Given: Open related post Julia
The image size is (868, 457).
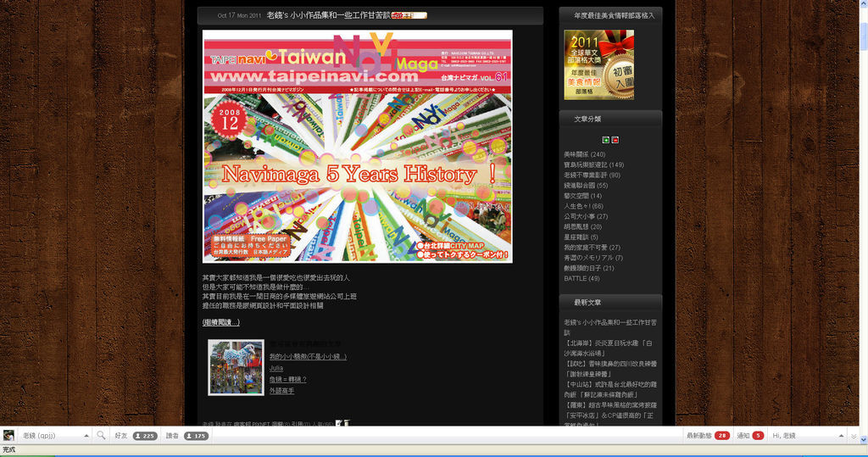Looking at the screenshot, I should (x=276, y=368).
